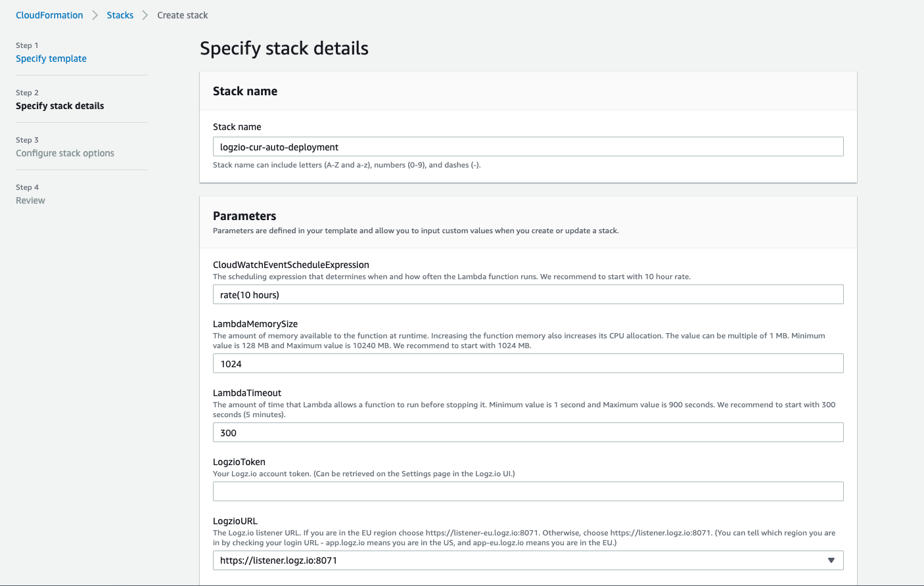
Task: Click the LogzioToken parameter label
Action: pos(239,462)
